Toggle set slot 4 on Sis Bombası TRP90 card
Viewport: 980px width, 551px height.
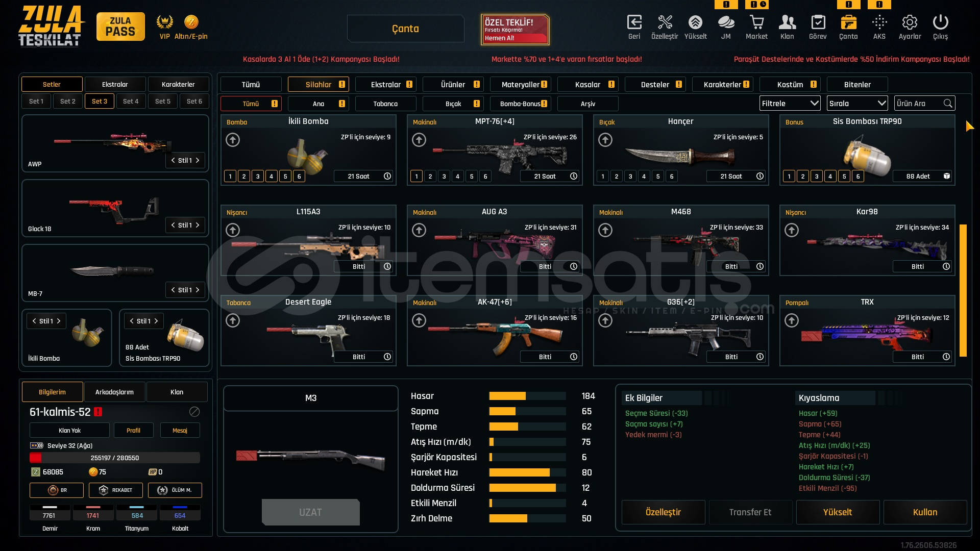(830, 176)
